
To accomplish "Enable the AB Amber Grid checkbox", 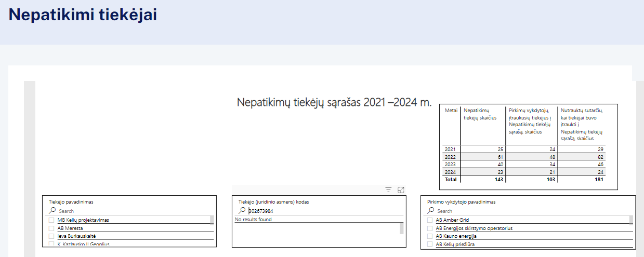I will click(430, 220).
